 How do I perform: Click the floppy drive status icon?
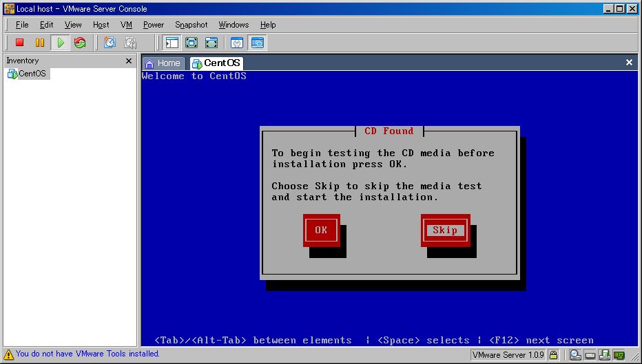[x=604, y=354]
